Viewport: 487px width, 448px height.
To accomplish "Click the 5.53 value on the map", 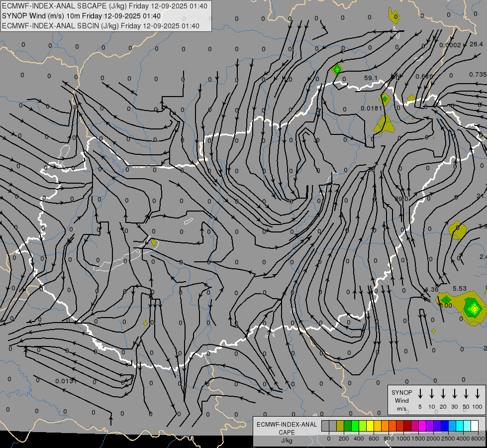I will point(459,289).
